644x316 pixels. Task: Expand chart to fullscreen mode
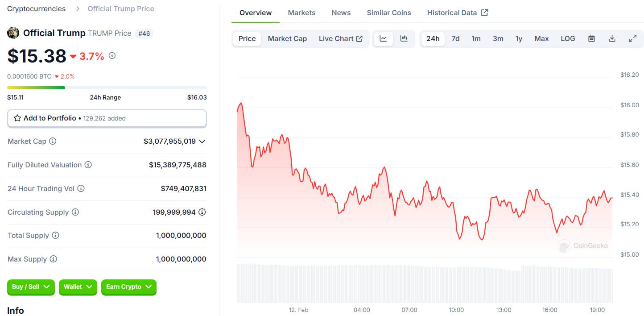(x=632, y=39)
